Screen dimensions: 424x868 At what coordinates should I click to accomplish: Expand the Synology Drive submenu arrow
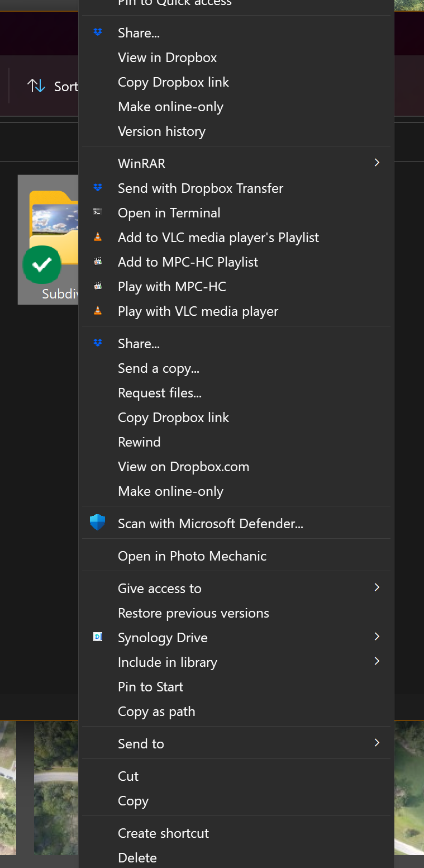[377, 637]
